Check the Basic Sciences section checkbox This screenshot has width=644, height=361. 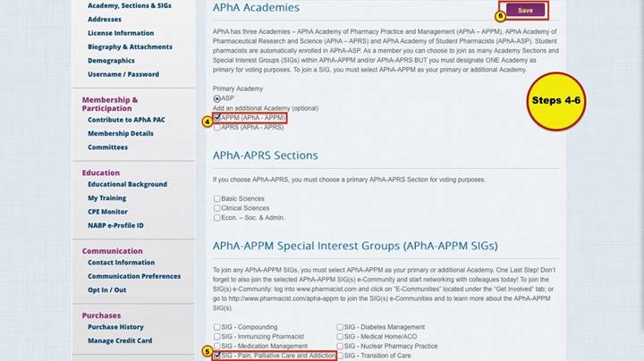coord(216,198)
